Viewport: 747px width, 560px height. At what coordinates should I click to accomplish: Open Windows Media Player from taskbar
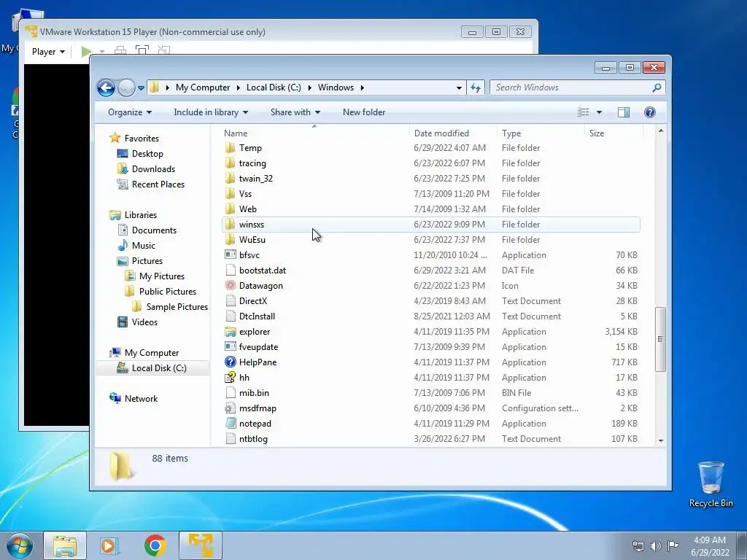[x=109, y=545]
